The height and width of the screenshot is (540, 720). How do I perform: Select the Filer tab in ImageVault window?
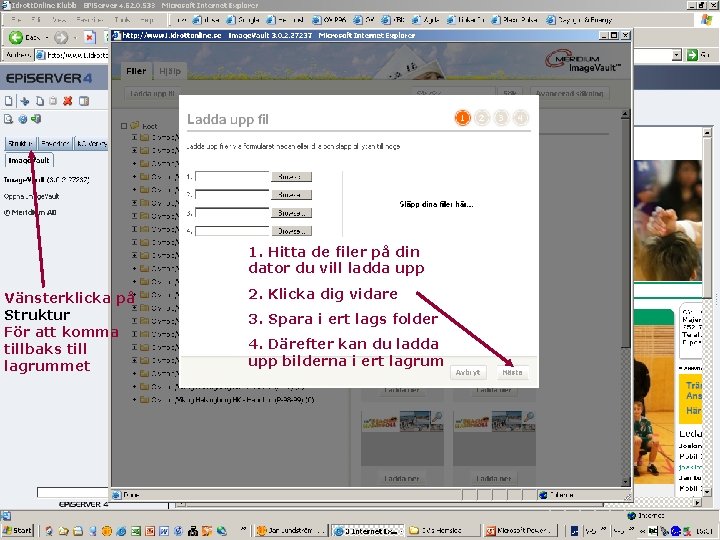136,71
